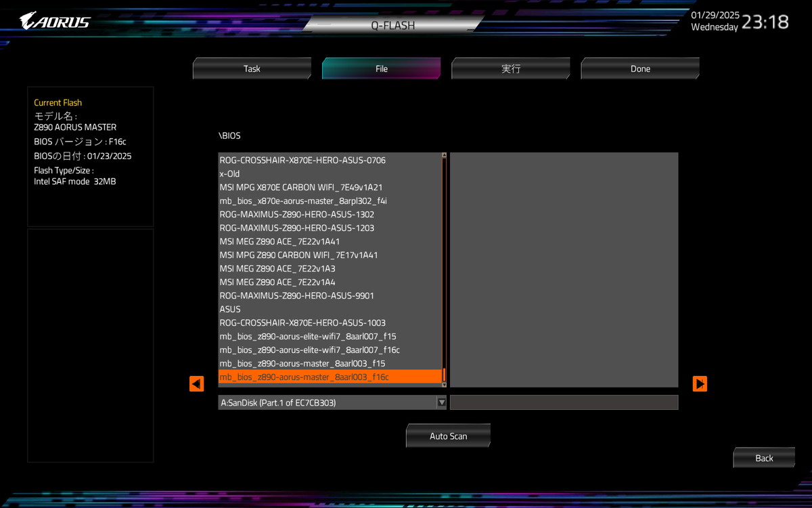
Task: Select MSI MEG Z890 ACE_7E22v1A4 entry
Action: click(330, 282)
